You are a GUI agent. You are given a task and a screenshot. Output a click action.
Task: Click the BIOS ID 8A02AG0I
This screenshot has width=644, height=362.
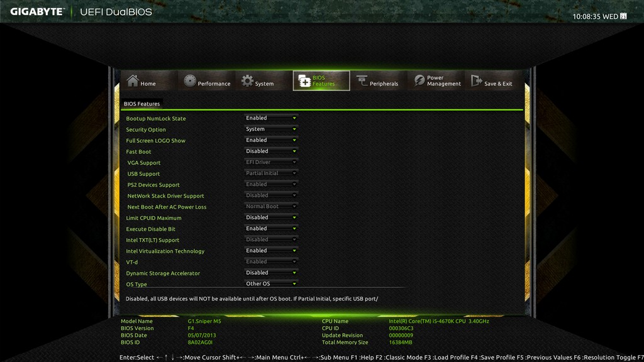pyautogui.click(x=200, y=342)
